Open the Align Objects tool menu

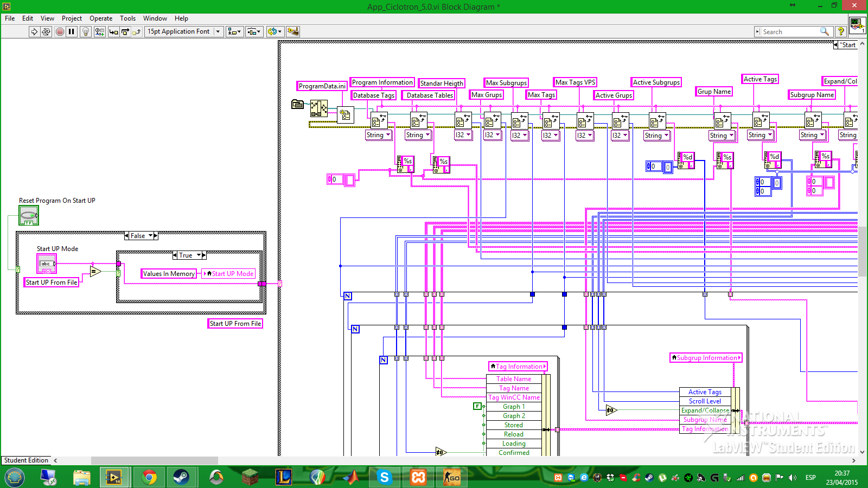coord(234,31)
